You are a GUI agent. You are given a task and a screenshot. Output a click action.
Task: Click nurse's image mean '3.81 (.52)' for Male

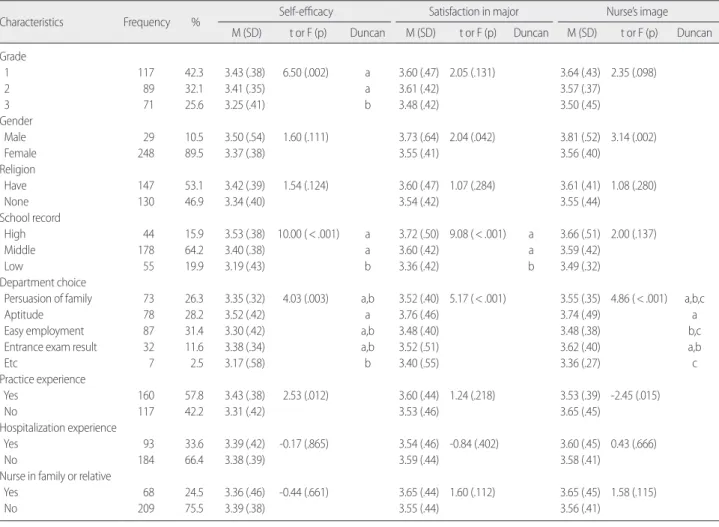[580, 137]
